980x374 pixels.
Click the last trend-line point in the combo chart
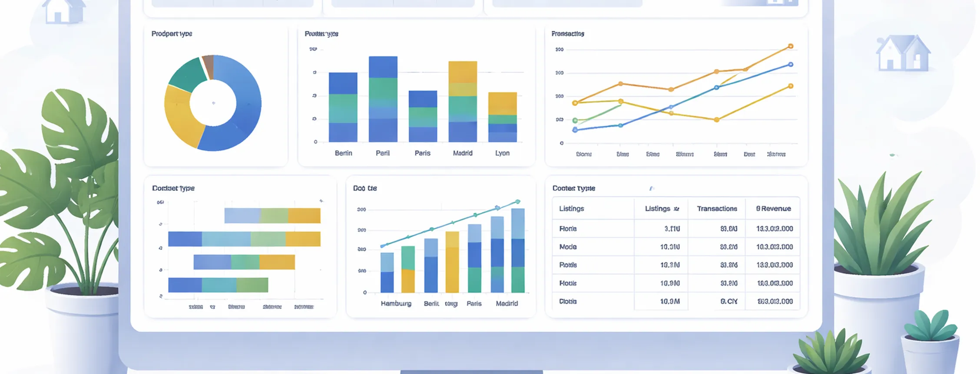[518, 201]
